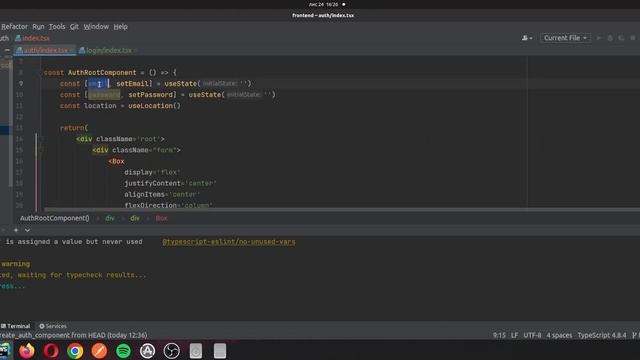Click TypeScript 4.8.4 in status bar
Viewport: 640px width, 360px height.
tap(602, 335)
